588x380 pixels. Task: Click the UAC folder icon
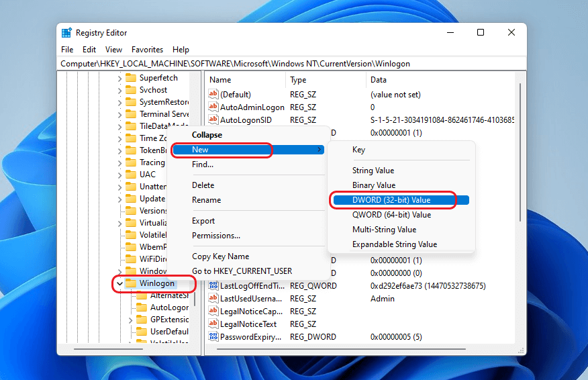131,175
